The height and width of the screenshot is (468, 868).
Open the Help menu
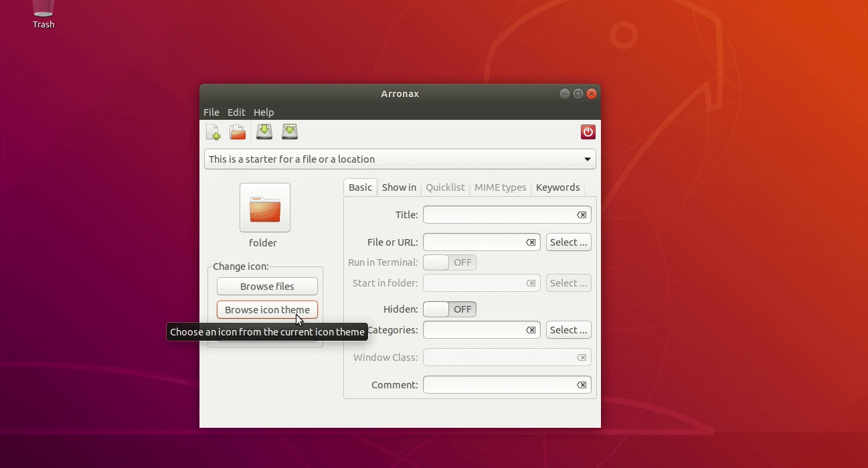(x=264, y=112)
